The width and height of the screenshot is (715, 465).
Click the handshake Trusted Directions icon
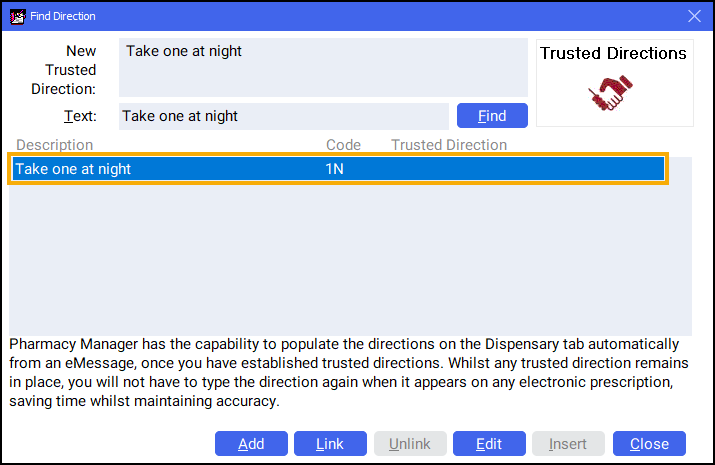pos(613,93)
